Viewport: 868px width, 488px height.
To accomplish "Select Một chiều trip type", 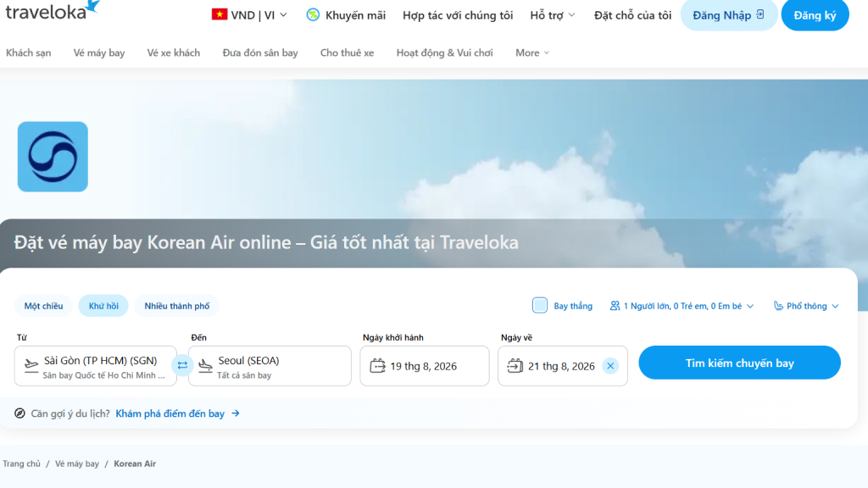I will point(43,306).
